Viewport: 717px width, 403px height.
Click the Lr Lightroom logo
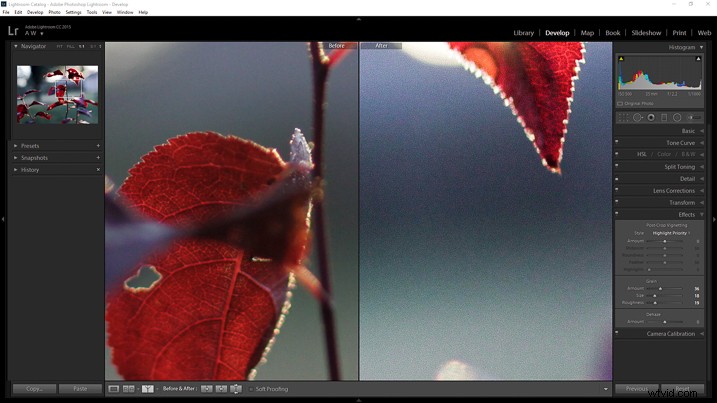[x=13, y=31]
